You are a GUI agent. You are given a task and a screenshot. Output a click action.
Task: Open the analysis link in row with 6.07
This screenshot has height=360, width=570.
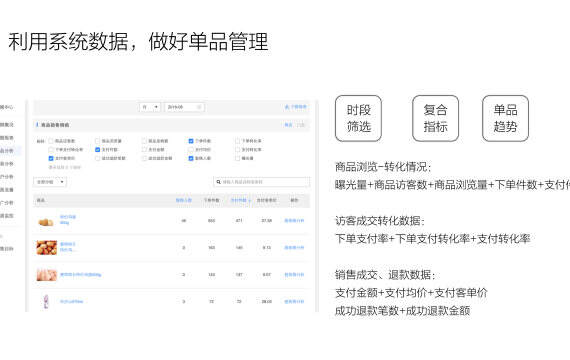point(294,275)
